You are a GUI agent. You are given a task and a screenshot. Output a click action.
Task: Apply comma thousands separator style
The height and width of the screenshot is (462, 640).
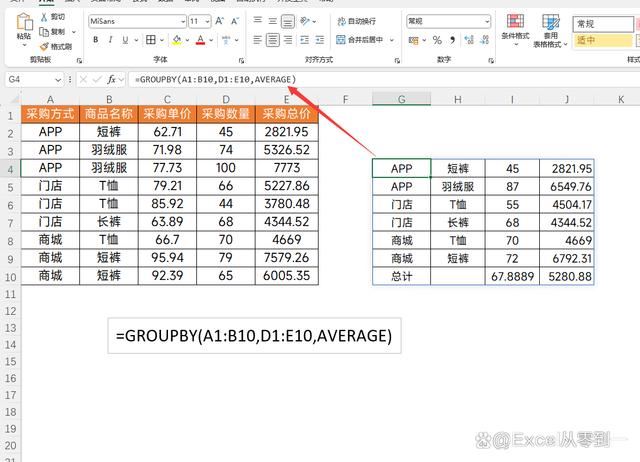(452, 40)
